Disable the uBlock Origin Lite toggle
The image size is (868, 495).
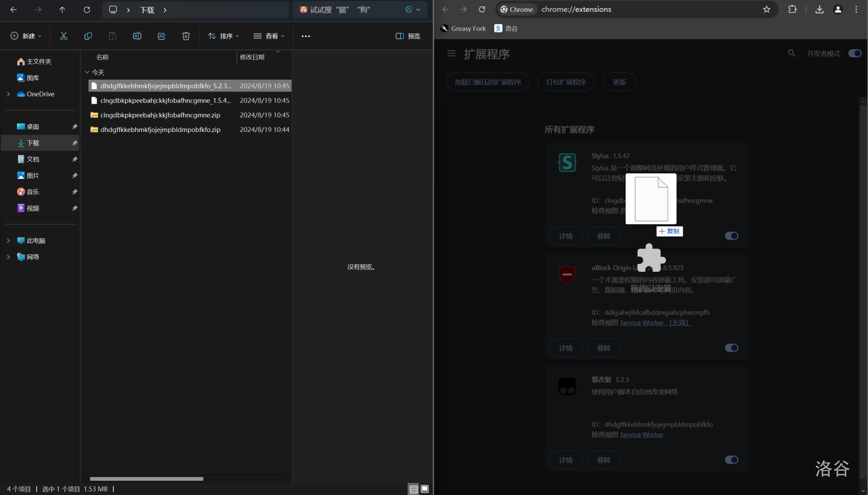tap(731, 348)
